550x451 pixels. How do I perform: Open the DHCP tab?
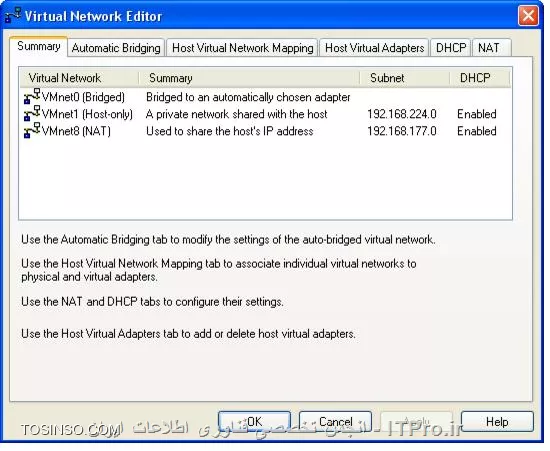(451, 48)
